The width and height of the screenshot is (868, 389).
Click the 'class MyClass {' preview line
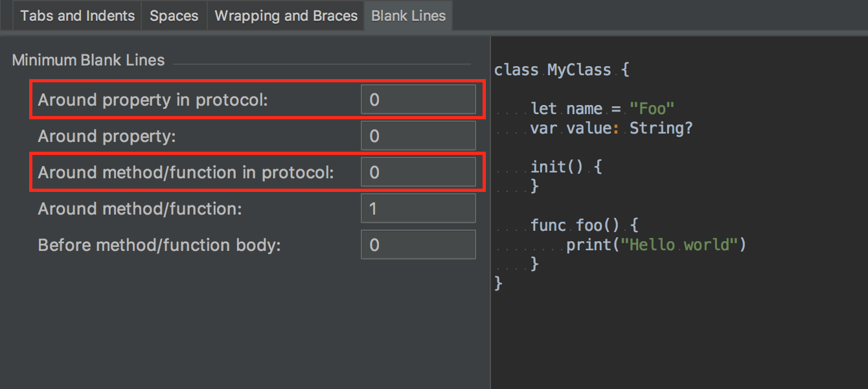coord(561,70)
